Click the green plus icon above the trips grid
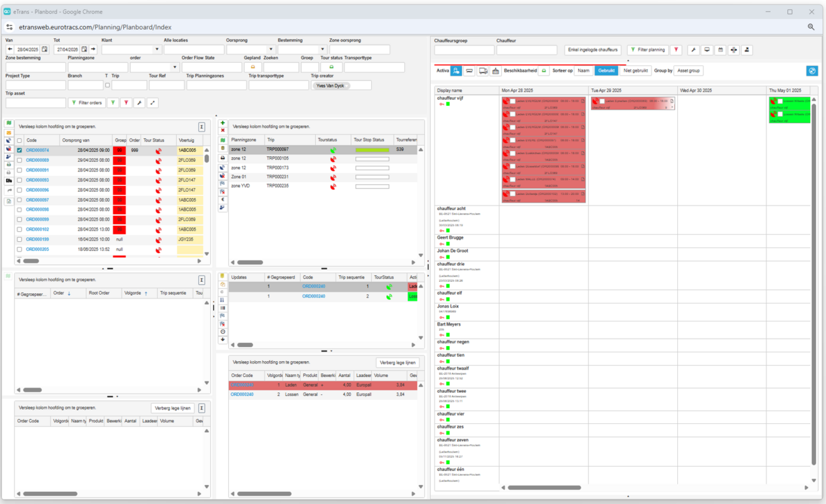826x504 pixels. [x=222, y=123]
